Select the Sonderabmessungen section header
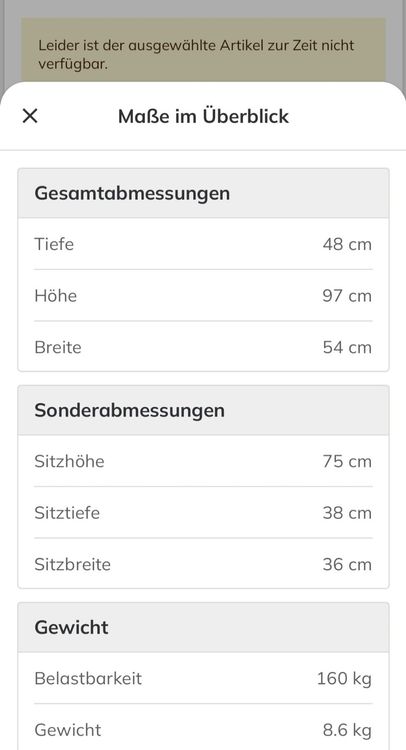This screenshot has height=750, width=406. pos(203,410)
